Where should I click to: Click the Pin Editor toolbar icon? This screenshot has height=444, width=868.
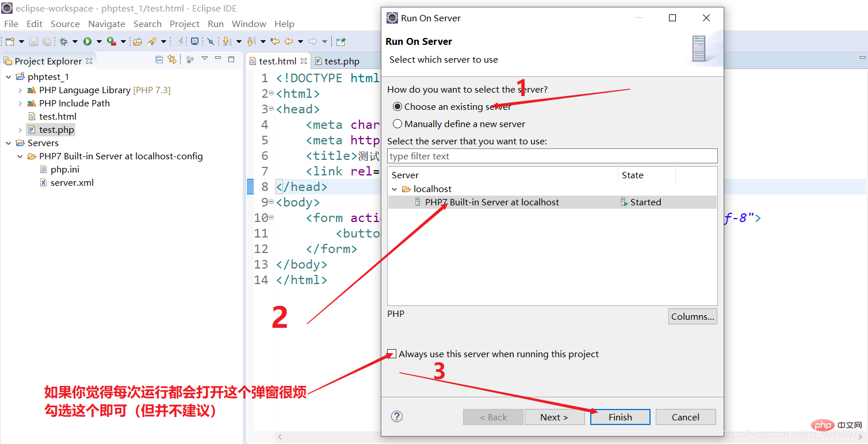pyautogui.click(x=341, y=41)
